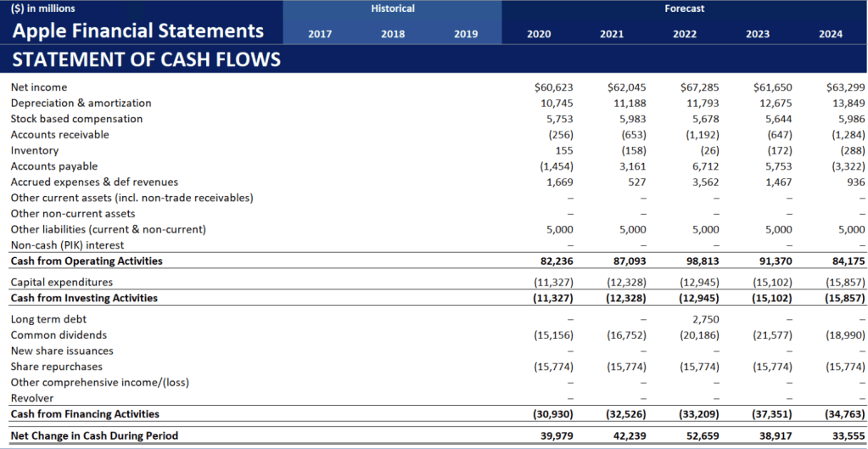Select the Share repurchases row label
The height and width of the screenshot is (449, 868).
pos(57,367)
